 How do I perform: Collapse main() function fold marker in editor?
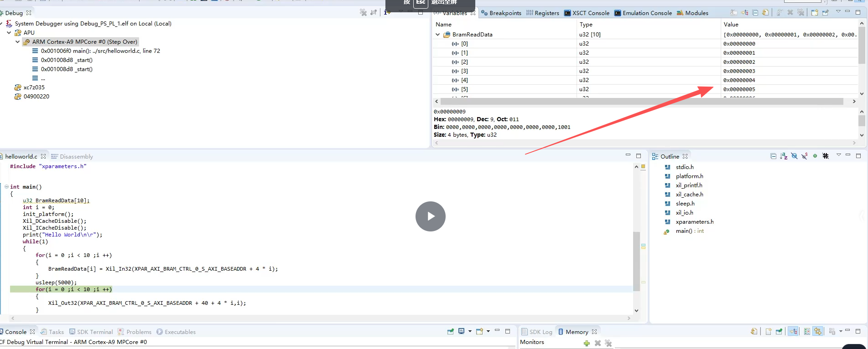(6, 187)
